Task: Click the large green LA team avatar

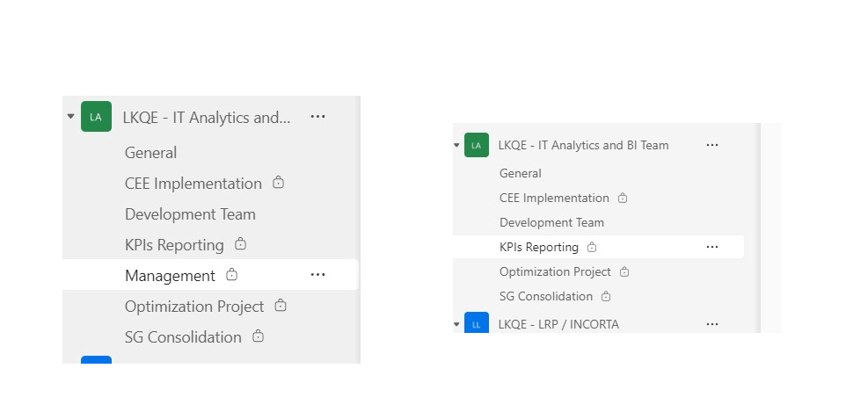Action: pyautogui.click(x=97, y=117)
